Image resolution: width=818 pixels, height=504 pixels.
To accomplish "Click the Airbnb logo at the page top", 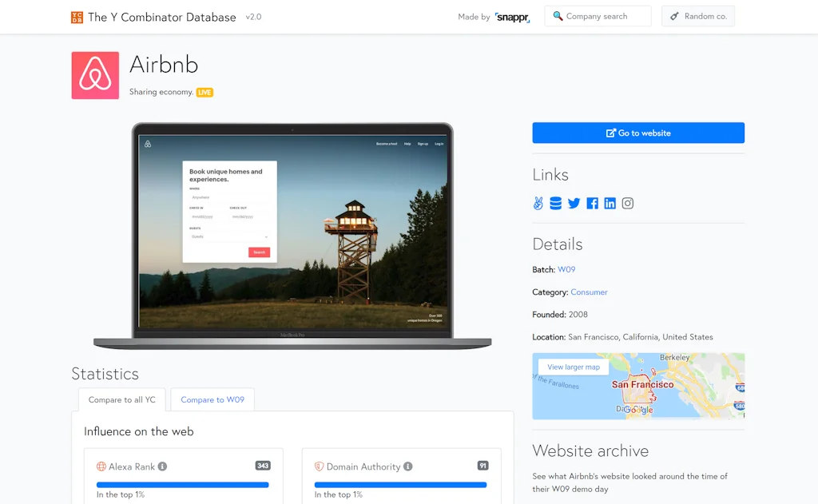I will tap(95, 75).
